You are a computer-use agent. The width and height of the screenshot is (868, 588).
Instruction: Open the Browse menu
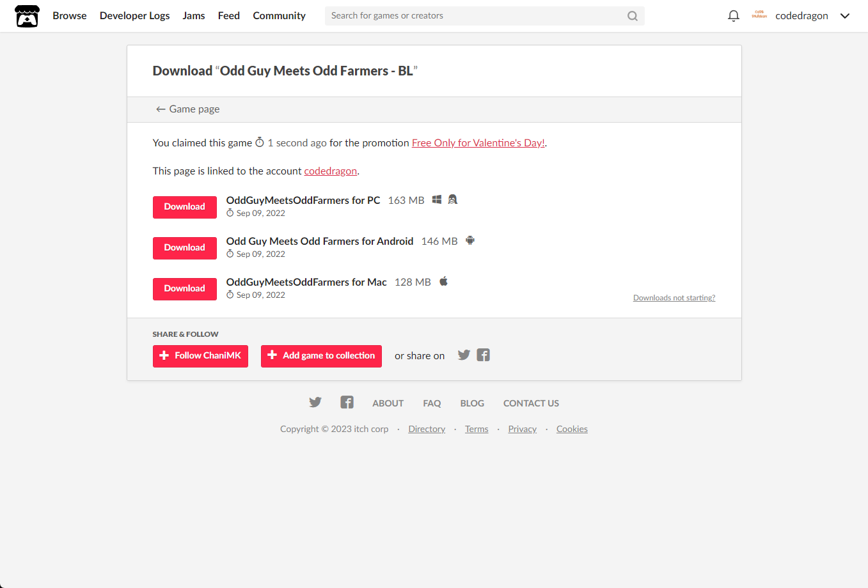[x=70, y=16]
